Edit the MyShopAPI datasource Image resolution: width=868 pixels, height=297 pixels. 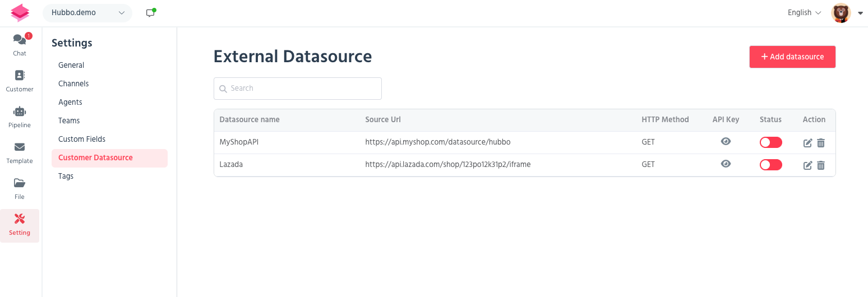(x=807, y=143)
